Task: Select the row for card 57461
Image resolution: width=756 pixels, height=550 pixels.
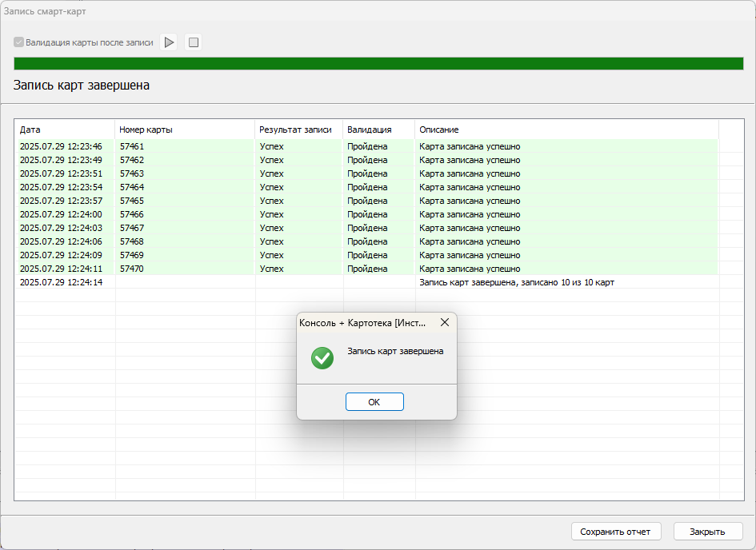Action: pyautogui.click(x=132, y=146)
